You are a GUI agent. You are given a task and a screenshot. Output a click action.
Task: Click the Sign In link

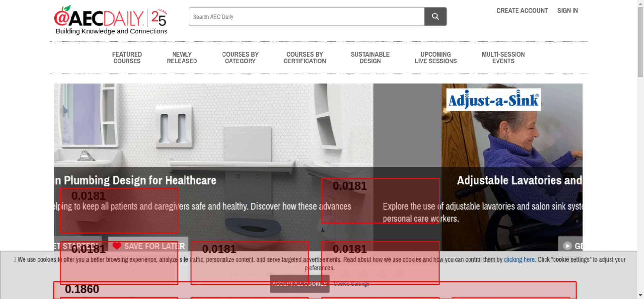tap(567, 11)
